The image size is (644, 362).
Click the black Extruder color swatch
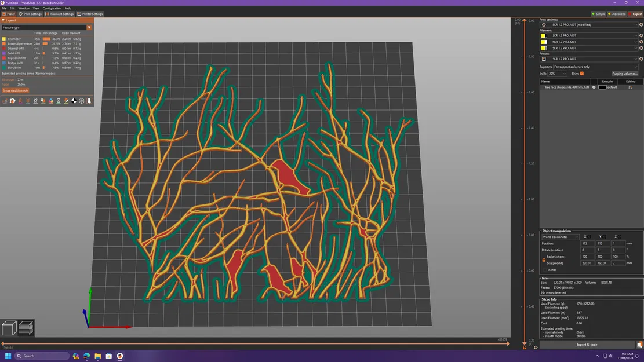point(602,87)
